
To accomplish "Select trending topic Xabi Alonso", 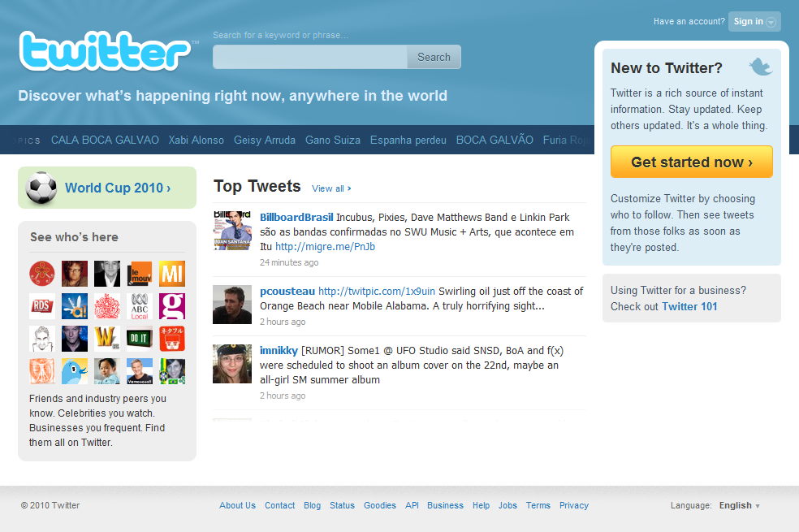I will tap(197, 140).
